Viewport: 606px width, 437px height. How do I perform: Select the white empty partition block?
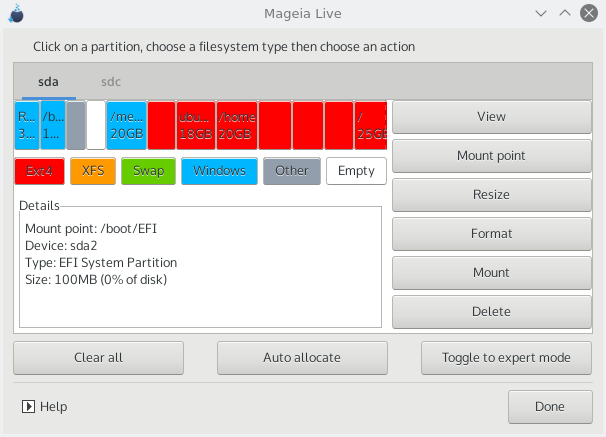(96, 125)
